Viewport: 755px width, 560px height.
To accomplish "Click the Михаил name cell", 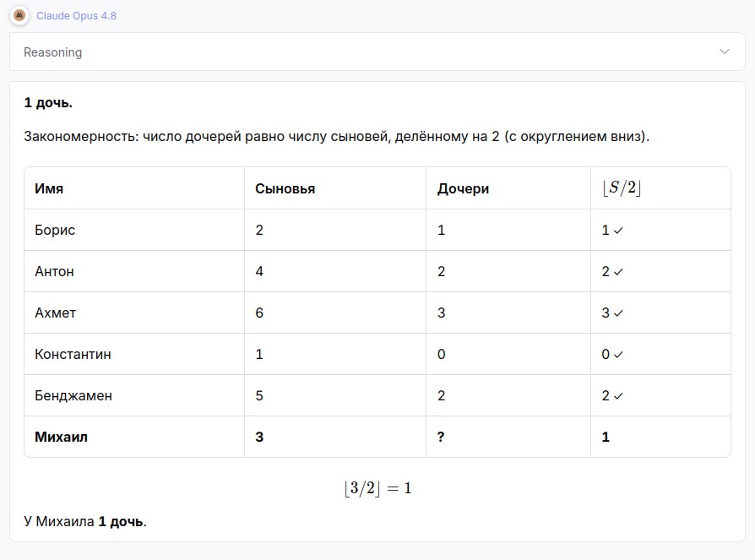I will pyautogui.click(x=134, y=437).
